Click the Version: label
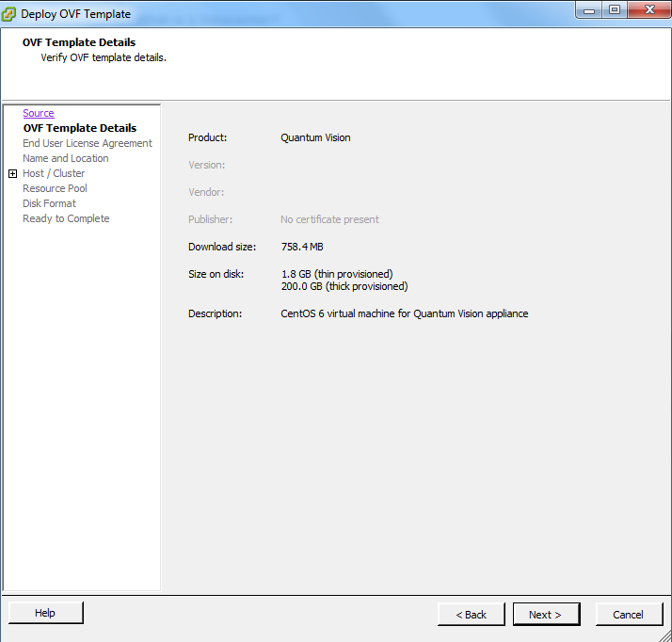 [x=206, y=165]
